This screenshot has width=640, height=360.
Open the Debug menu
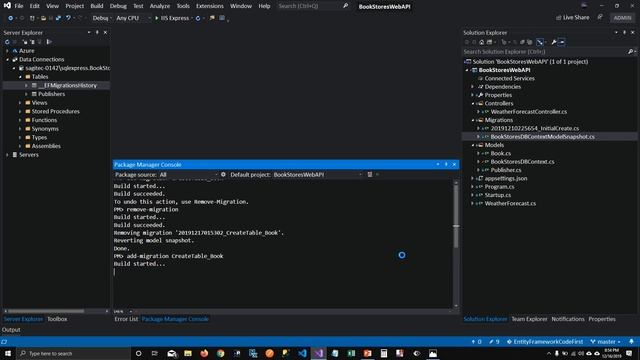(118, 6)
